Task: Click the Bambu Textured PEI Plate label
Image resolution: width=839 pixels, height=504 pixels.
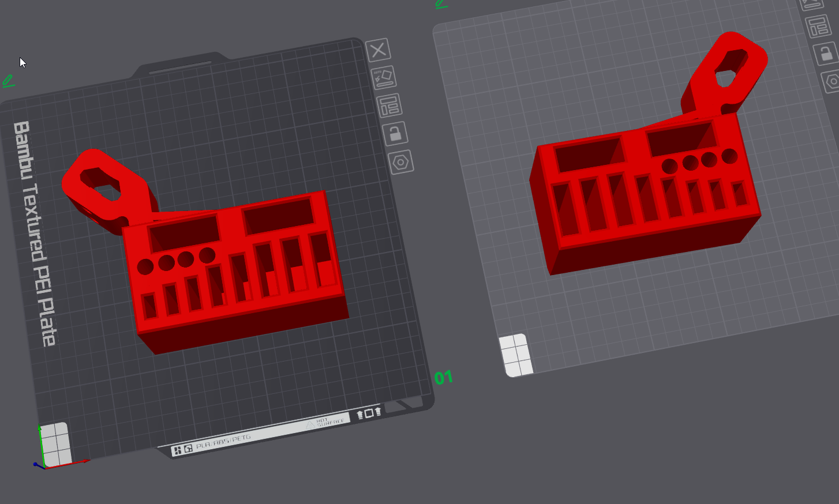Action: [x=35, y=234]
